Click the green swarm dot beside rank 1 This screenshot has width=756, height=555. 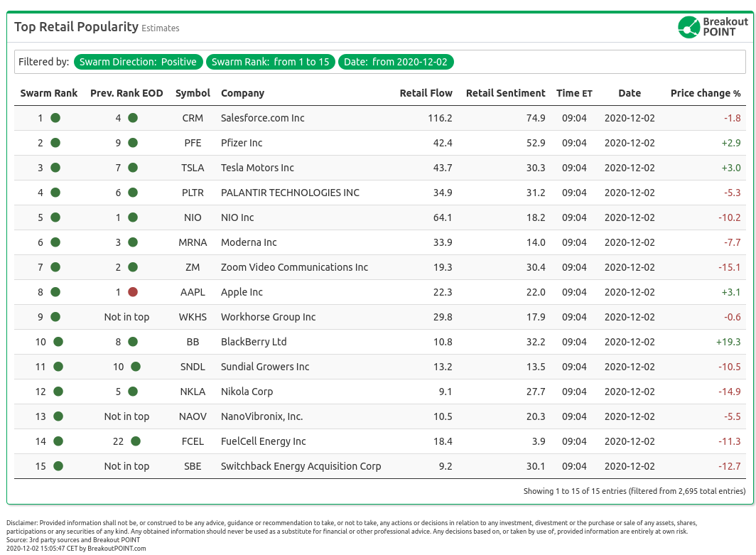click(x=55, y=118)
